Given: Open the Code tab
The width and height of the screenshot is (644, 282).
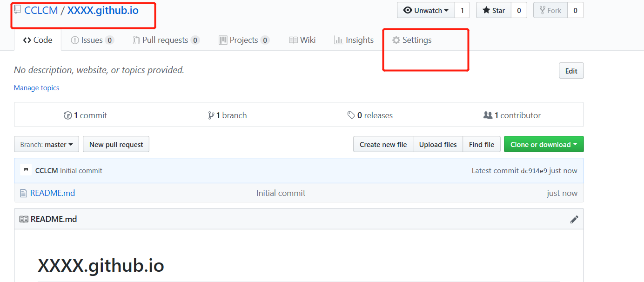Looking at the screenshot, I should [x=38, y=40].
